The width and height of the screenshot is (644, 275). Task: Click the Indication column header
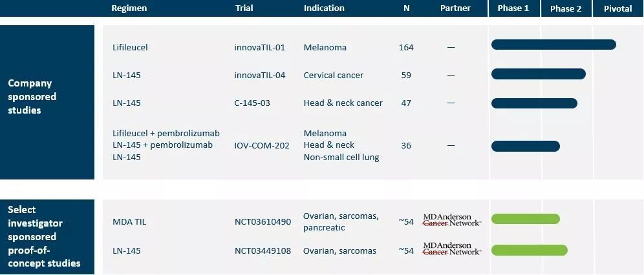point(324,8)
